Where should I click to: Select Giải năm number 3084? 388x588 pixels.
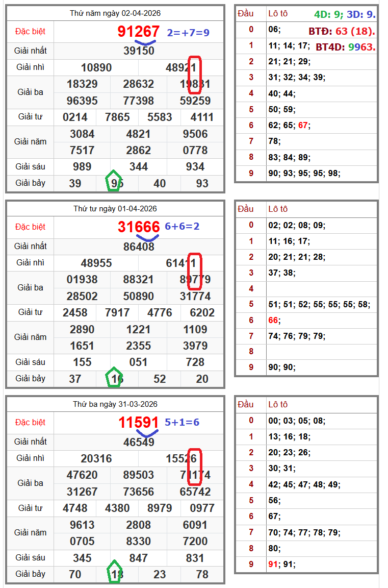click(x=82, y=134)
